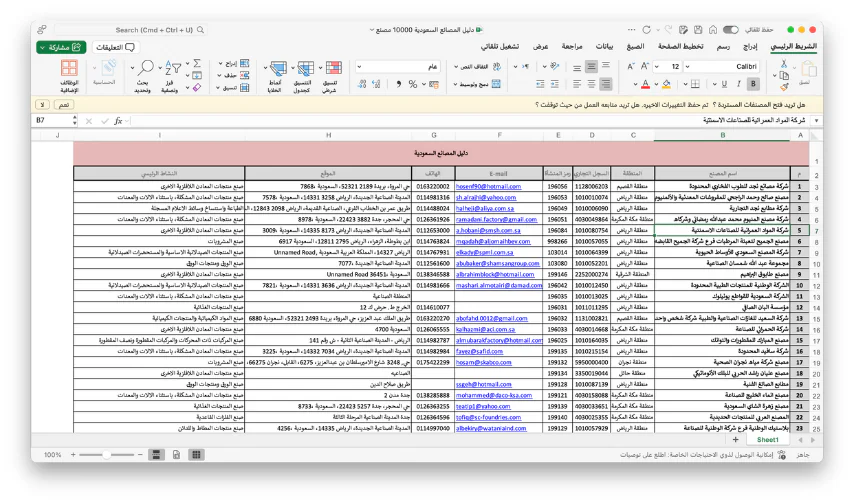Open the إدراج (Insert) ribbon tab
The image size is (860, 500).
[750, 47]
